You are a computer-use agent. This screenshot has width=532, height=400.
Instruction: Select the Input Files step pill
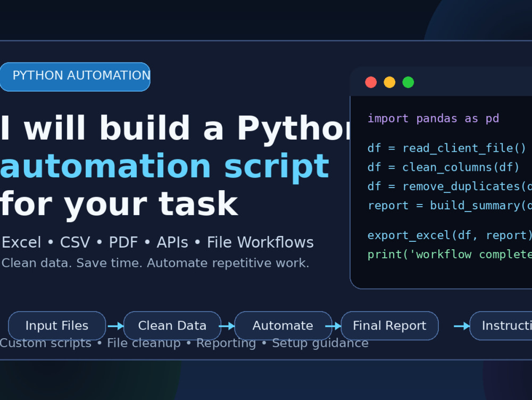57,325
